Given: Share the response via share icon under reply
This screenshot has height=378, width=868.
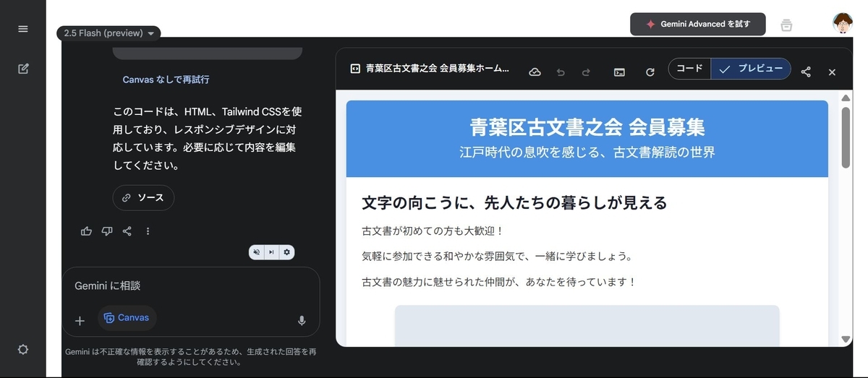Looking at the screenshot, I should [x=127, y=231].
